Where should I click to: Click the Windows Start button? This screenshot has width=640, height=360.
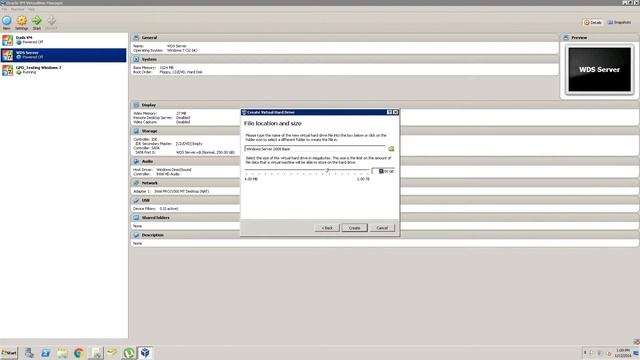(9, 353)
